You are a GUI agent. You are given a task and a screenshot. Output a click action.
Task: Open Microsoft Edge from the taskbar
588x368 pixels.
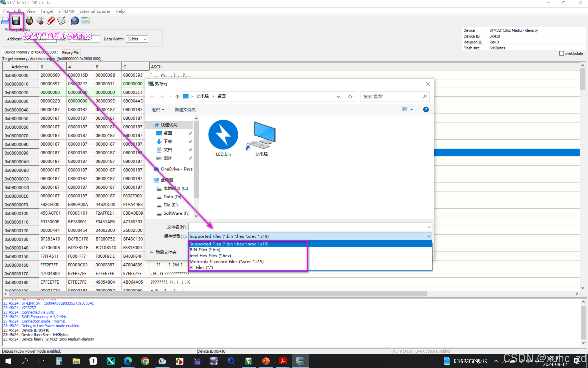pos(128,361)
